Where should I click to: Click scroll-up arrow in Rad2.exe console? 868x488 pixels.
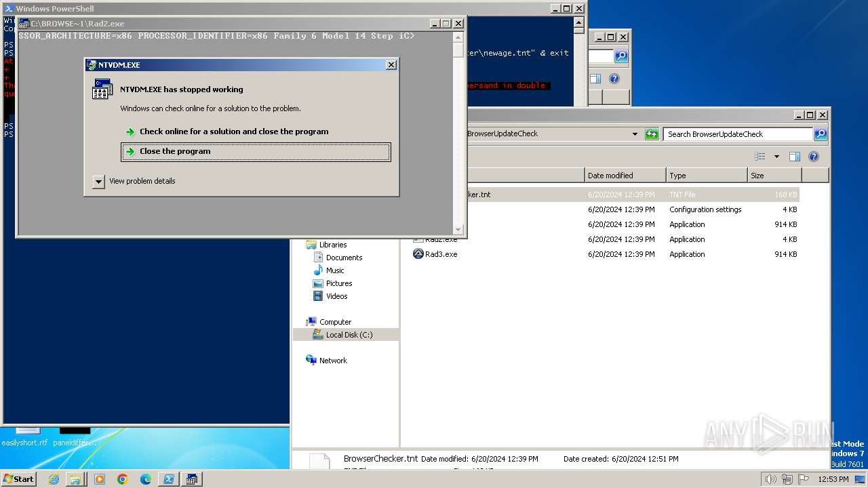point(458,36)
